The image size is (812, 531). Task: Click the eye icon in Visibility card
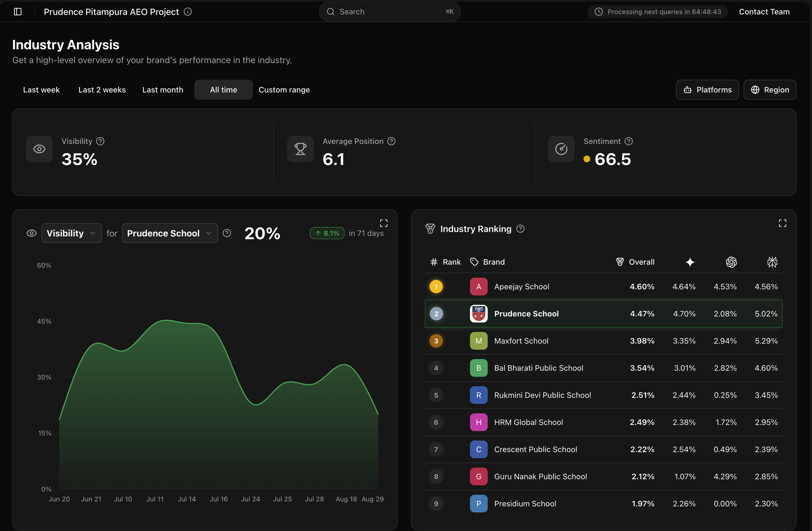(x=39, y=149)
